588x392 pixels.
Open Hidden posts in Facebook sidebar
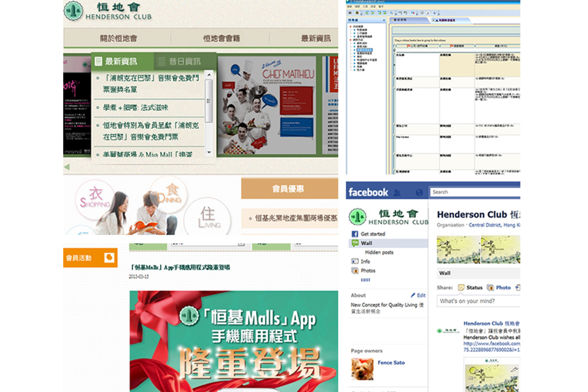(379, 252)
